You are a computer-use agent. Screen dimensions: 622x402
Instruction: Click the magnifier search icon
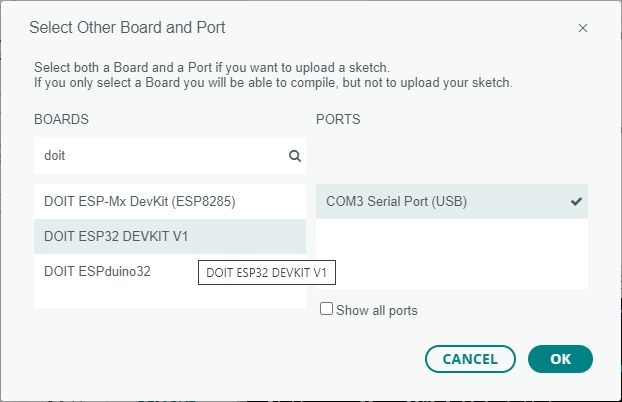(295, 156)
